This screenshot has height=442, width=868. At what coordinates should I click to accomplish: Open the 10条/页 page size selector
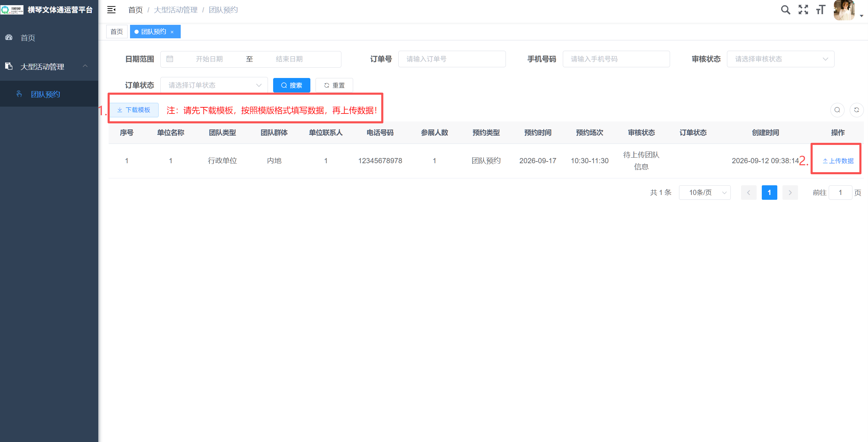(x=705, y=193)
